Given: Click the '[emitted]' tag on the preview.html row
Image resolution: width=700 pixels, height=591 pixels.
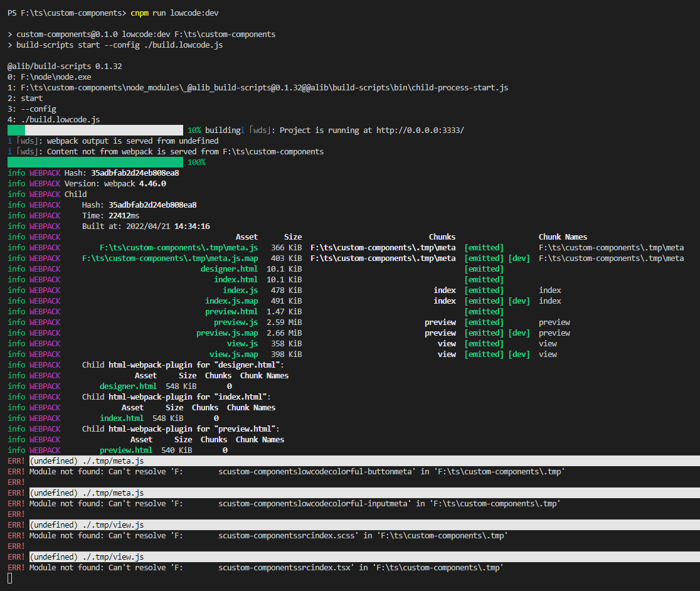Looking at the screenshot, I should (x=484, y=312).
